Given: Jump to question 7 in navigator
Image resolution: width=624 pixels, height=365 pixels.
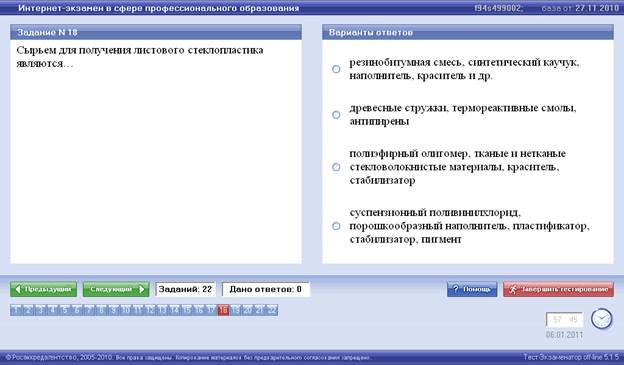Looking at the screenshot, I should [90, 310].
